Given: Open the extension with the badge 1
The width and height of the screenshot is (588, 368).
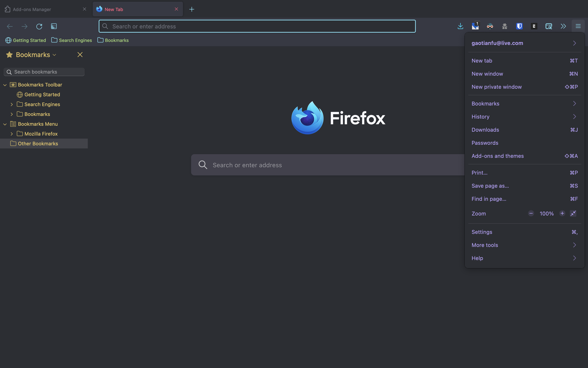Looking at the screenshot, I should click(475, 26).
